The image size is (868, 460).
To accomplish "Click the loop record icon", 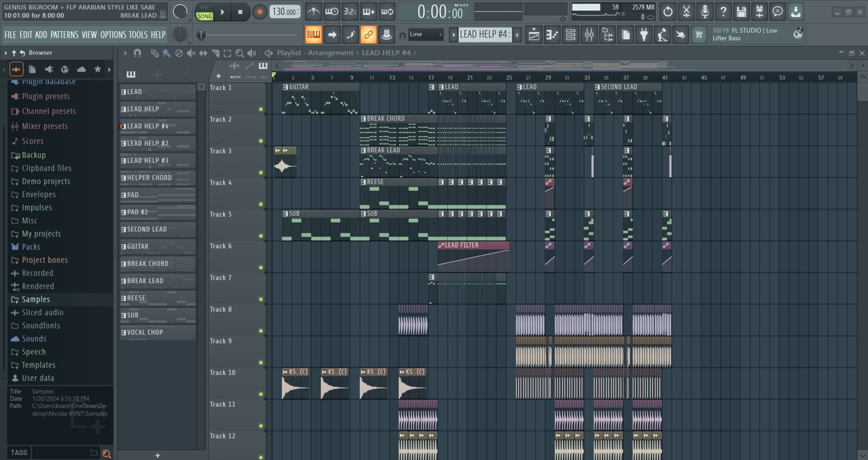I will click(x=387, y=12).
